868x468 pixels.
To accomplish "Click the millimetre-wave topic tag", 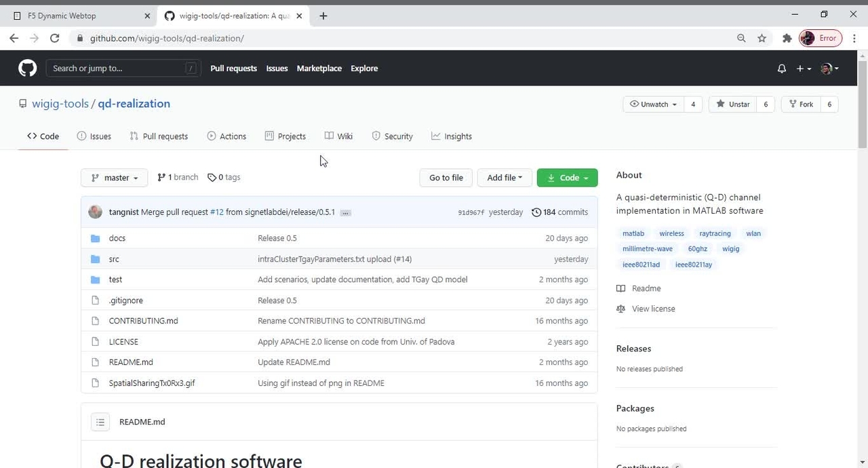I will 648,249.
